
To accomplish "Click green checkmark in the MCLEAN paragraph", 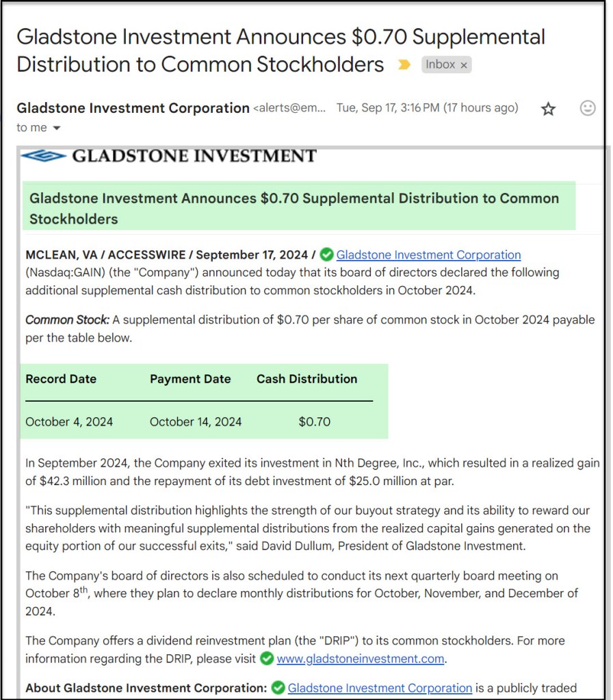I will click(x=326, y=255).
